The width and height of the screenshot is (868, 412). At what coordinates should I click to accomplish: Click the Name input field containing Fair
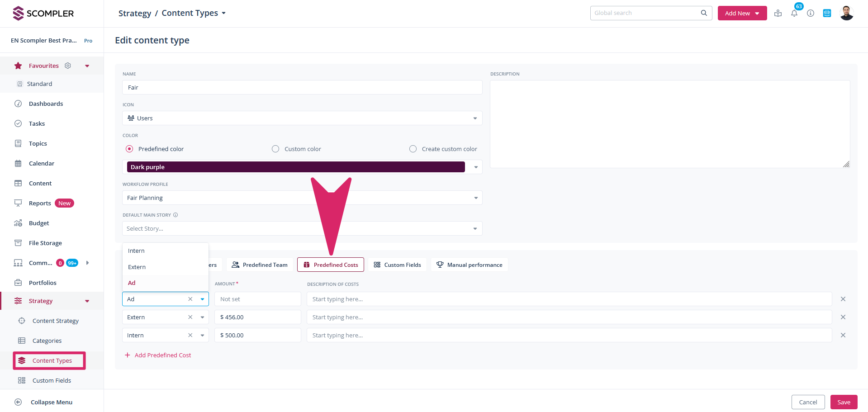(302, 87)
